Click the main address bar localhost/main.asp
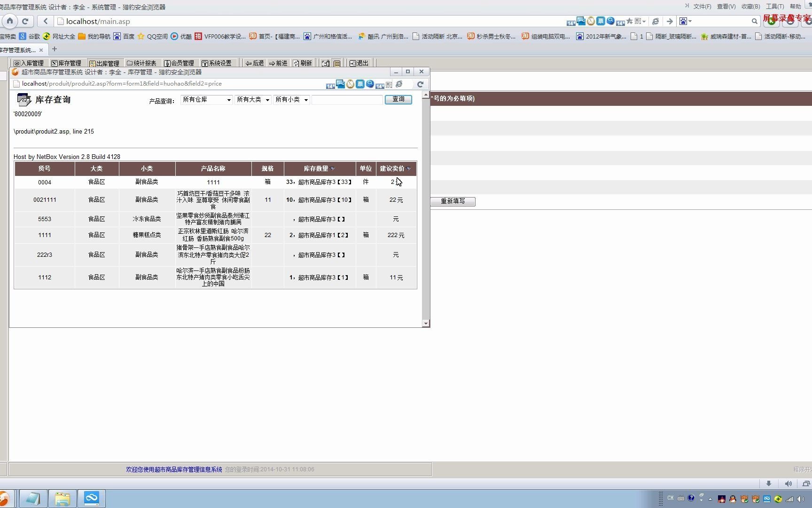This screenshot has height=508, width=812. (x=98, y=22)
